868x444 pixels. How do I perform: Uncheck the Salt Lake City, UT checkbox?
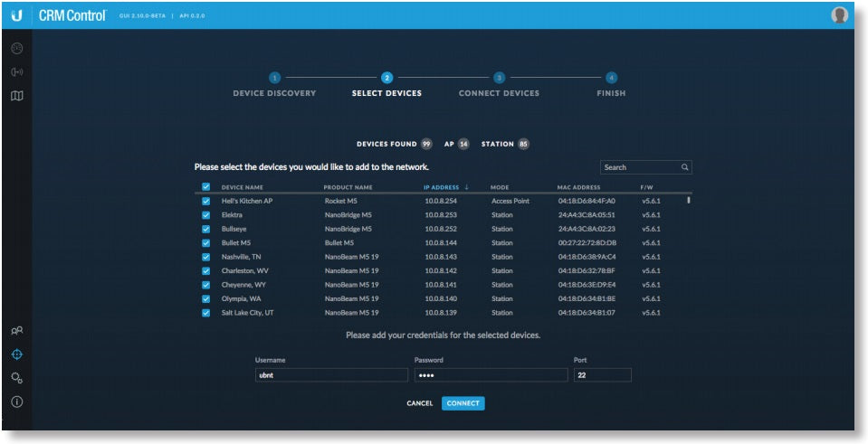pos(206,313)
